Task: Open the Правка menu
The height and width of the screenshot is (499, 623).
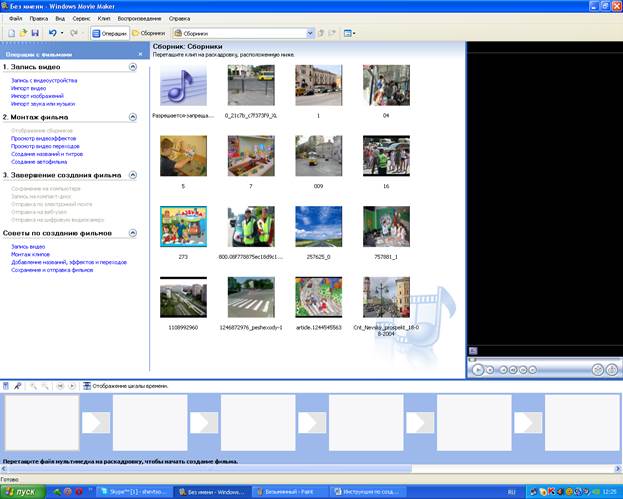Action: coord(39,19)
